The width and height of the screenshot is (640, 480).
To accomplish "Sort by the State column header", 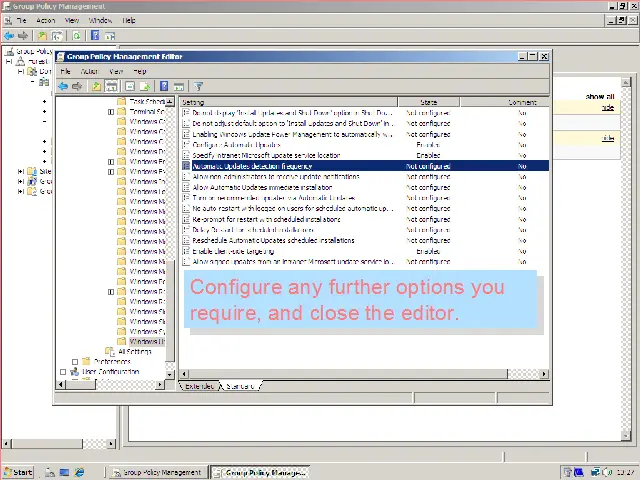I will pos(429,102).
